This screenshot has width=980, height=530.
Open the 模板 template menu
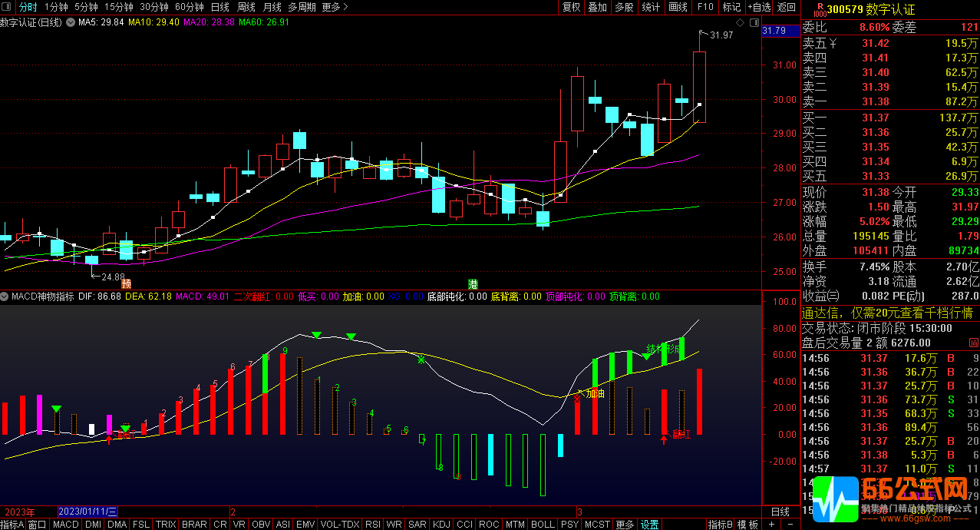point(747,525)
